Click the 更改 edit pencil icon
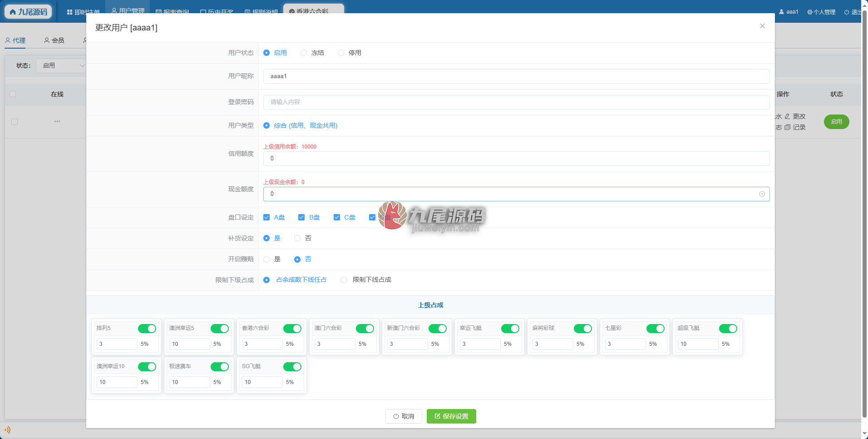The width and height of the screenshot is (868, 439). (788, 116)
